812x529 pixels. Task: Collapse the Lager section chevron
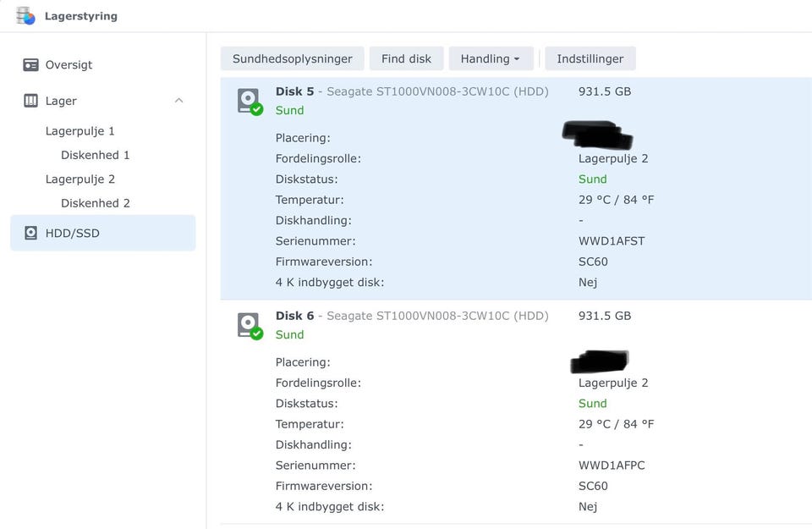point(179,101)
